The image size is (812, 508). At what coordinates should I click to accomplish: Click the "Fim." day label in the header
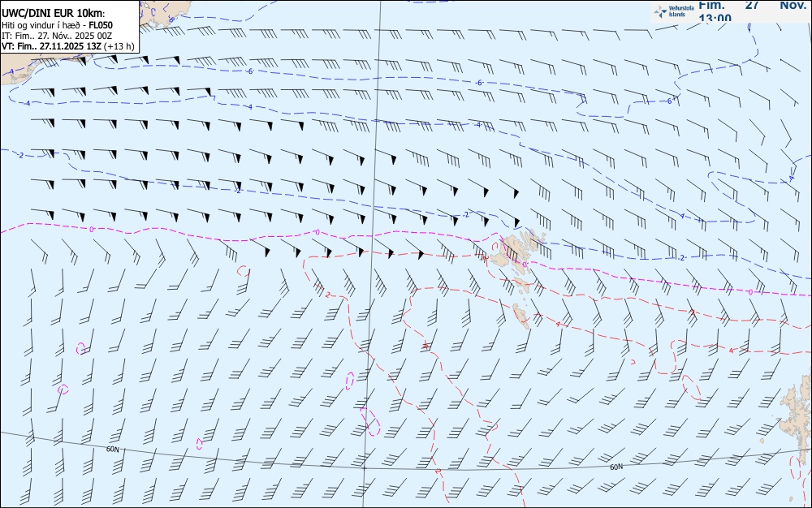point(711,5)
